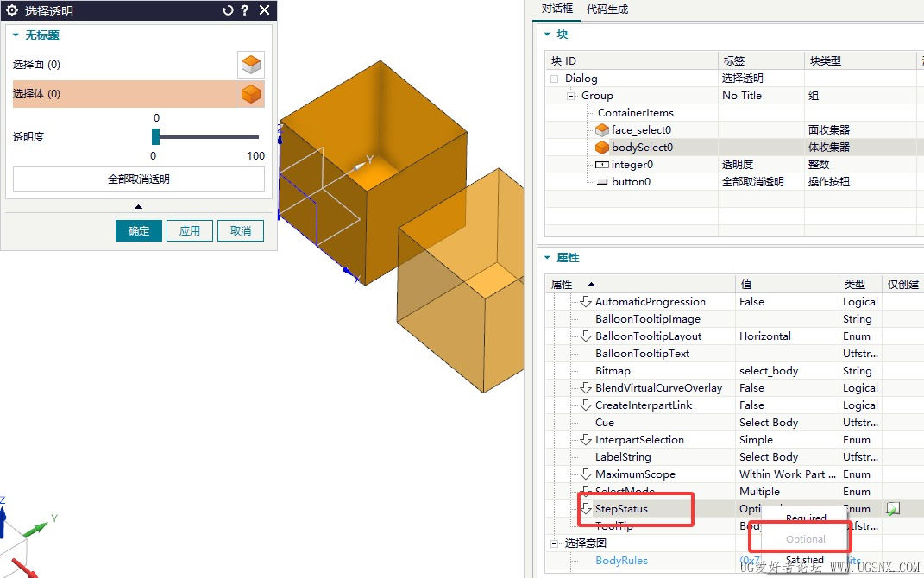Click the MaximumScope arrow icon
Viewport: 924px width, 578px height.
(x=585, y=474)
